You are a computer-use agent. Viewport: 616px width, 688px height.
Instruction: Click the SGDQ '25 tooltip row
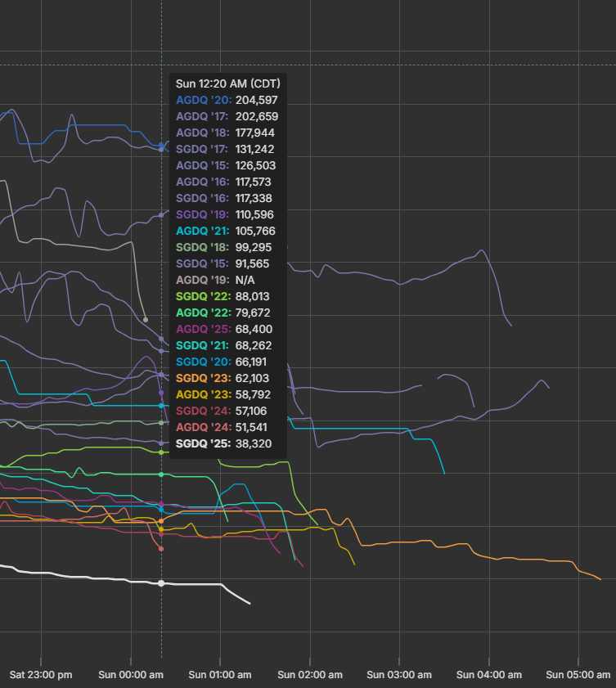[x=224, y=443]
